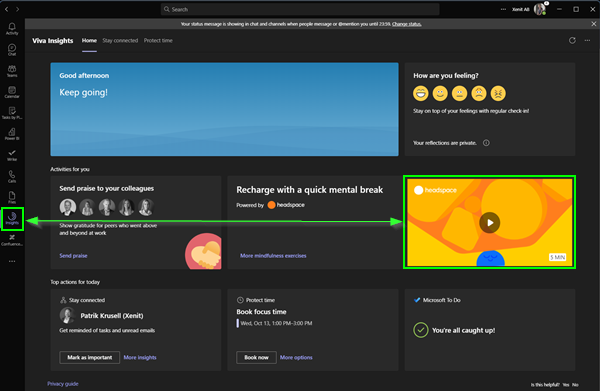Open the Privacy guide link
Image resolution: width=600 pixels, height=391 pixels.
pos(63,384)
